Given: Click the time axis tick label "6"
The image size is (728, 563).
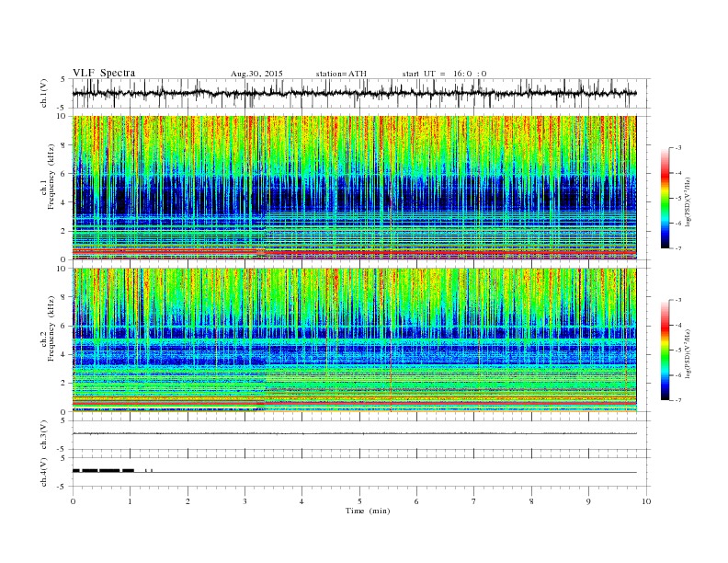Looking at the screenshot, I should click(417, 501).
